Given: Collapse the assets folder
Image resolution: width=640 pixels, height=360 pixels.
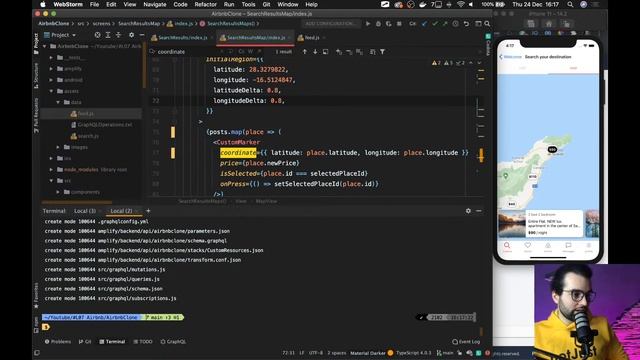Looking at the screenshot, I should pyautogui.click(x=51, y=91).
